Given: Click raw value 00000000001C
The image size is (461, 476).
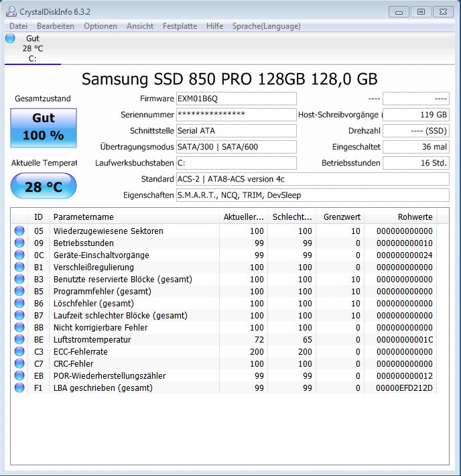Looking at the screenshot, I should [x=405, y=340].
